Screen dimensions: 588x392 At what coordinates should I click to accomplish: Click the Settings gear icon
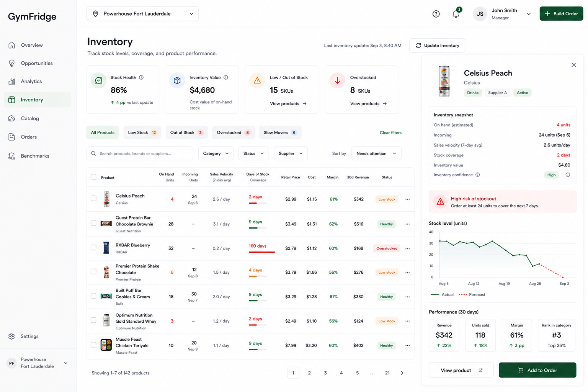tap(12, 336)
